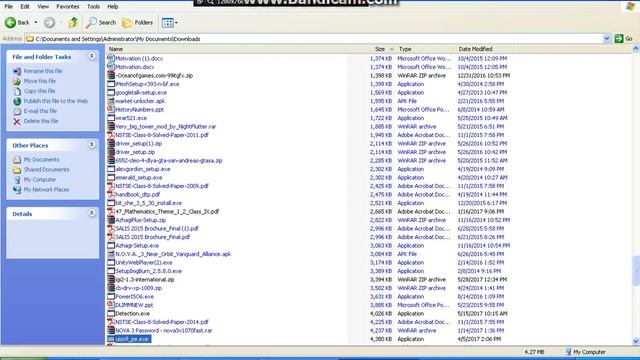Image resolution: width=640 pixels, height=360 pixels.
Task: Select wrar521.exe icon
Action: 111,118
